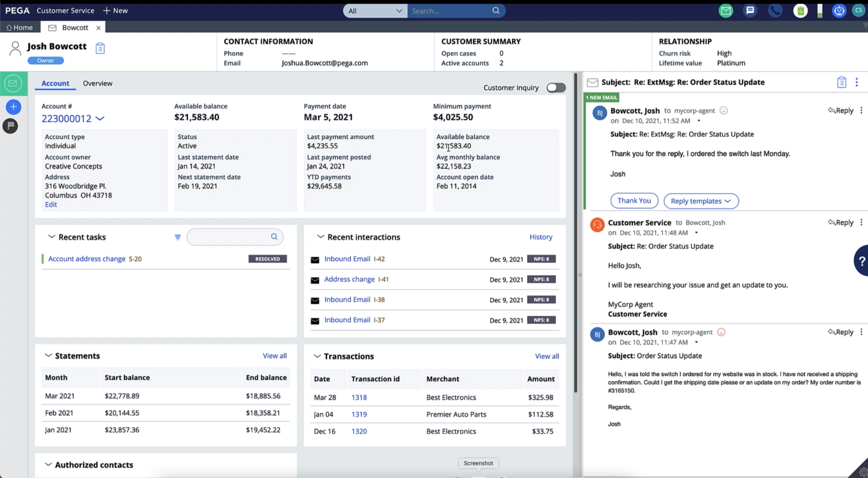
Task: Toggle the Customer Inquiry switch
Action: (556, 88)
